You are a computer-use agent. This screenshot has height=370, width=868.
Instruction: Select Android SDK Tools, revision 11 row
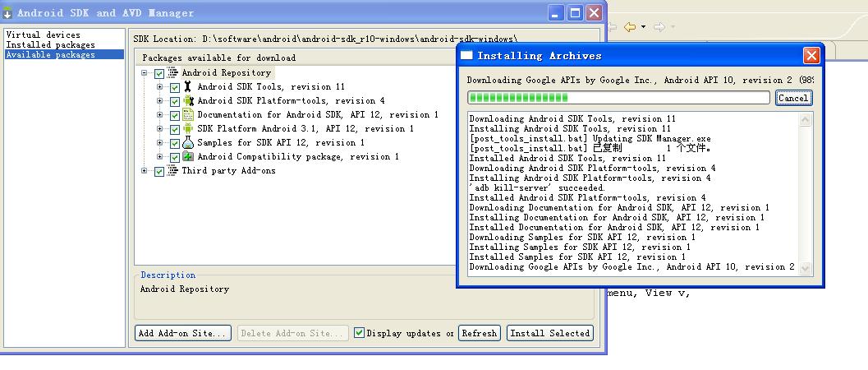pyautogui.click(x=271, y=86)
